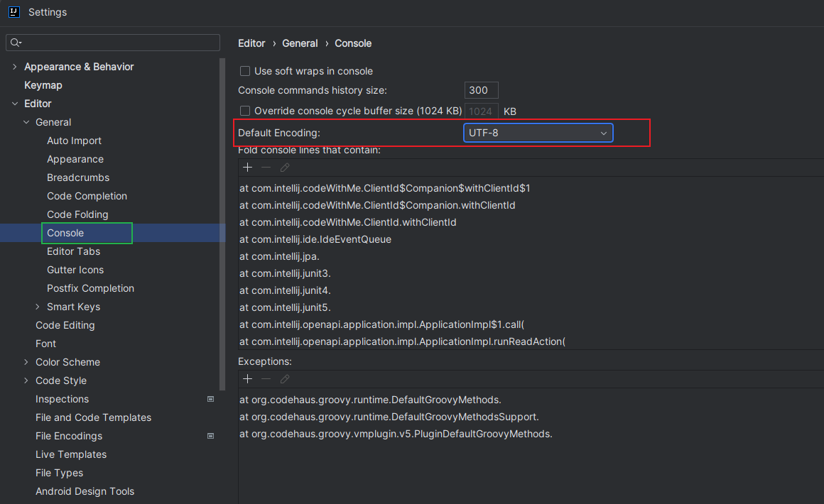Click the remove button under Exceptions
Screen dimensions: 824x504
point(266,379)
